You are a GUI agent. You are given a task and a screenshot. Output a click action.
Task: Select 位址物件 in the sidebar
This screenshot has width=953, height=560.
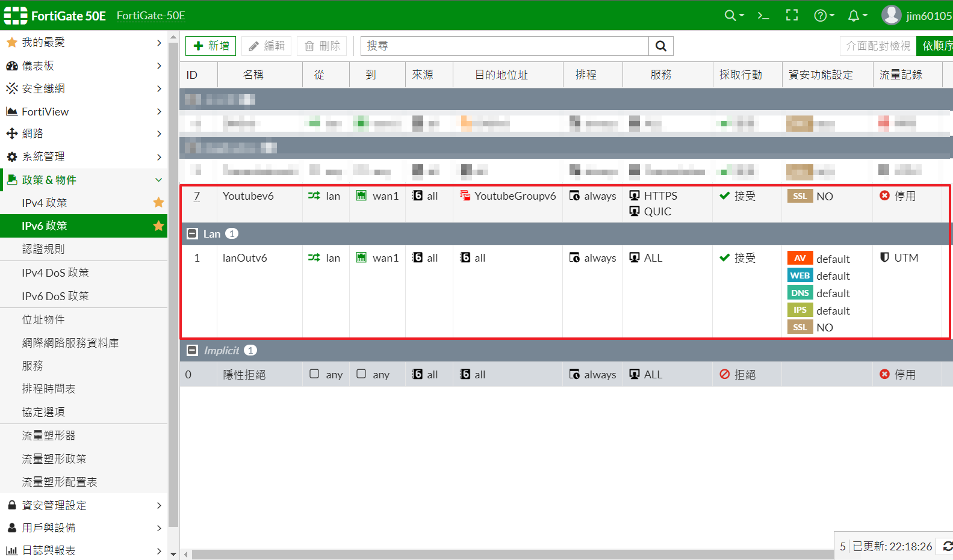pyautogui.click(x=43, y=319)
